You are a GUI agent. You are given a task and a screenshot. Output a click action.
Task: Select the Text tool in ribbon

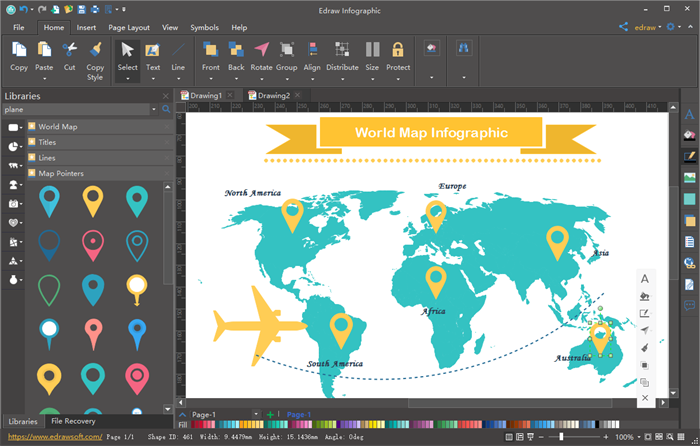tap(153, 50)
